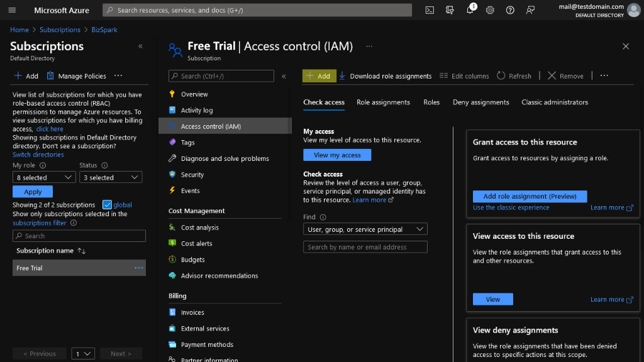Click View in View access card
This screenshot has height=362, width=644.
493,299
